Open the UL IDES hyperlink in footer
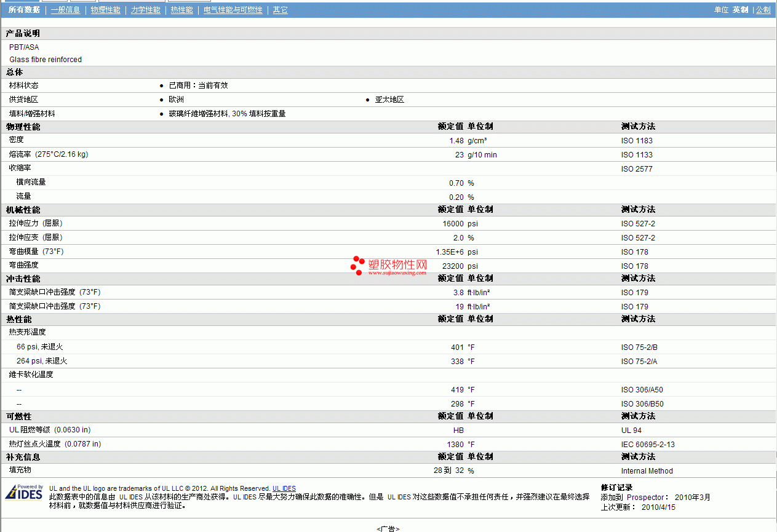The image size is (777, 532). pos(284,489)
